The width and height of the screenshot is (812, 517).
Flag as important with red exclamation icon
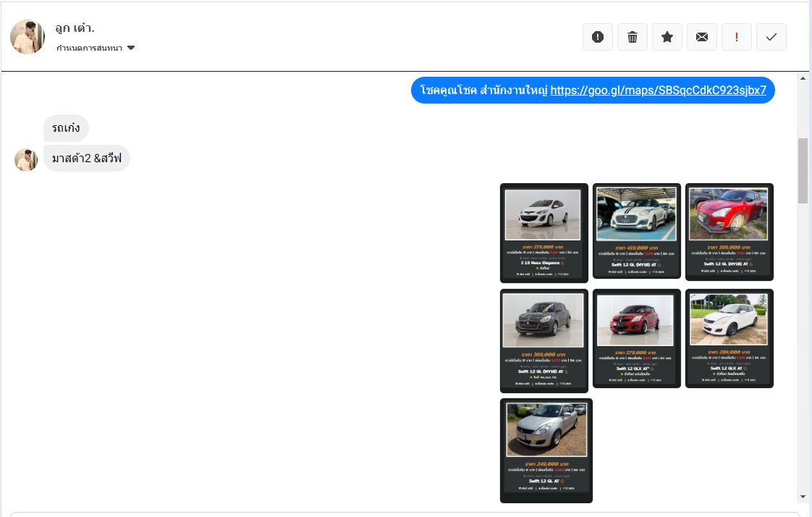click(737, 37)
